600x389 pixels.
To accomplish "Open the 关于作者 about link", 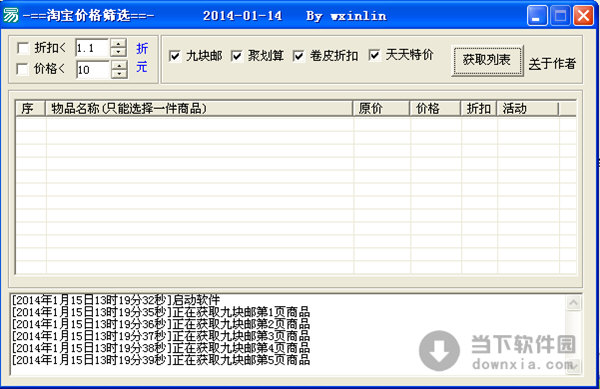I will pyautogui.click(x=552, y=63).
